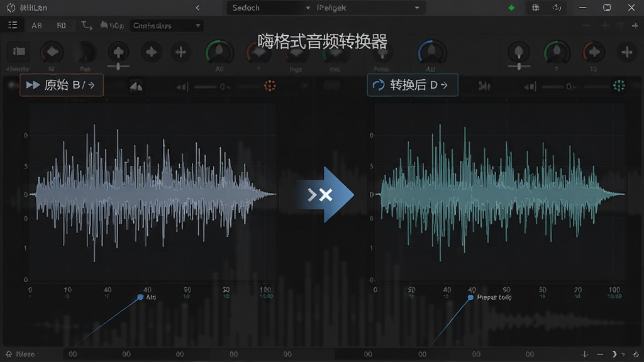Click the blue convert arrow in the center
Screen dimensions: 644x362
pos(325,195)
